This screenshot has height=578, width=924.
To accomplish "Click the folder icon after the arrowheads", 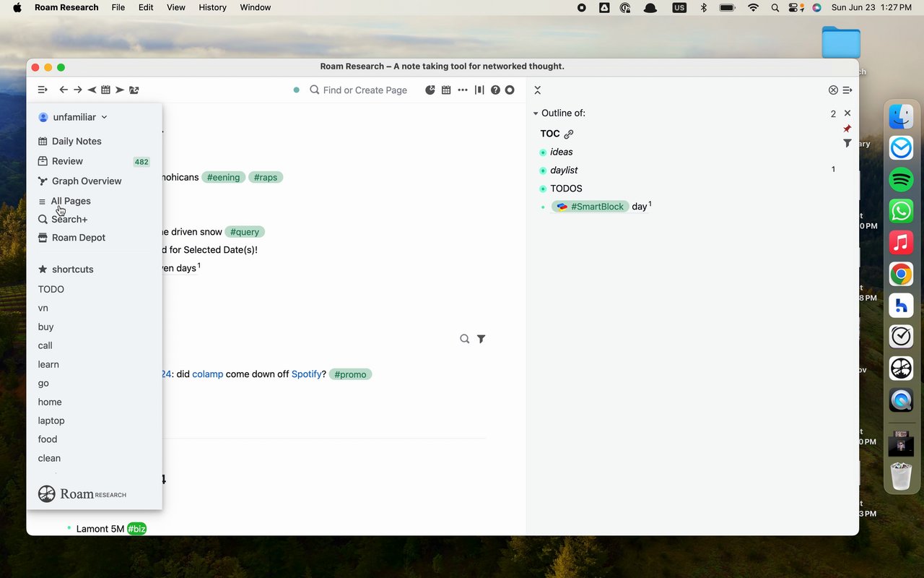I will coord(134,90).
